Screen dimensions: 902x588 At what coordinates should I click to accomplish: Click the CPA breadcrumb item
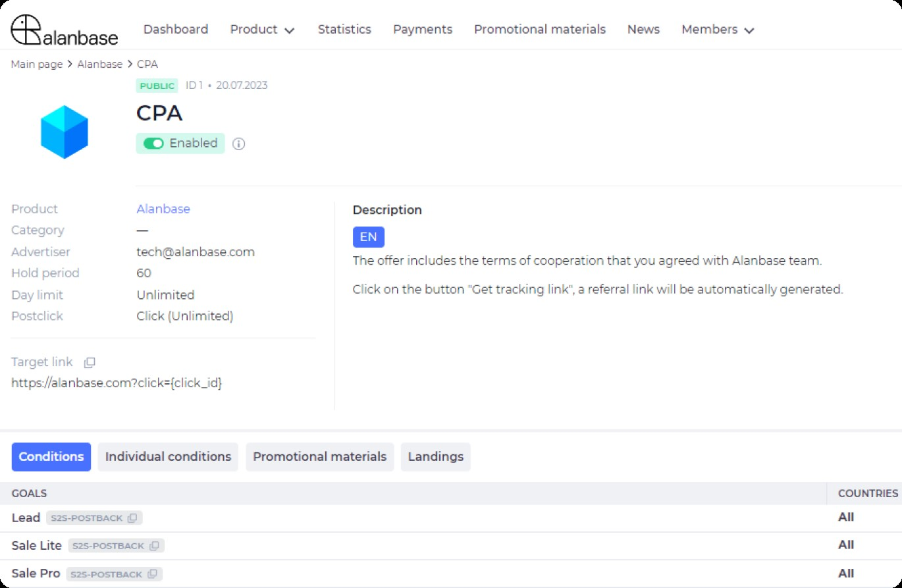point(147,65)
